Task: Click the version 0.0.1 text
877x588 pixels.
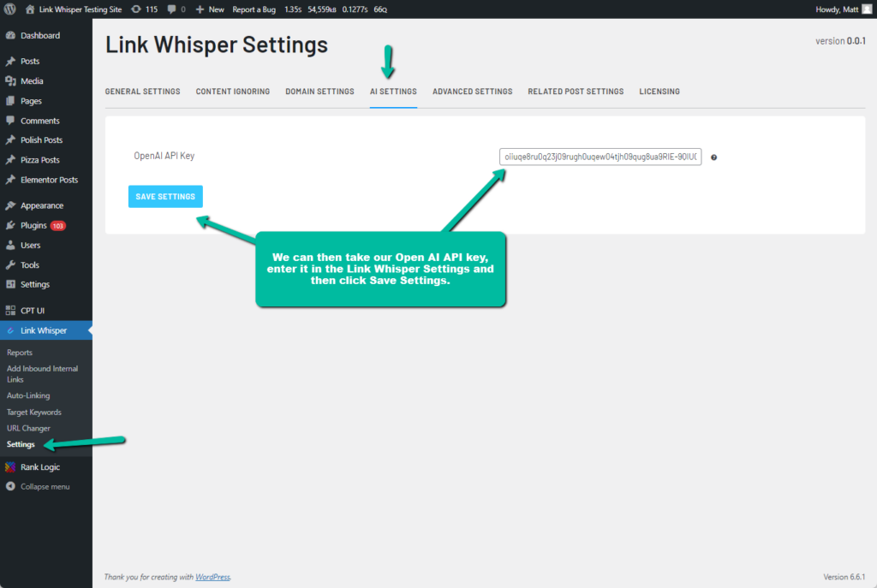Action: (840, 41)
